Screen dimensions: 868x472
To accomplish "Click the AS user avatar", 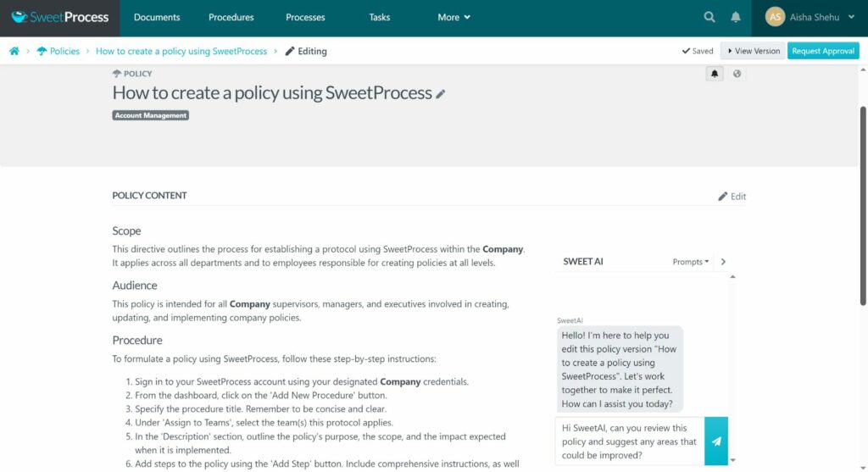I will click(775, 17).
